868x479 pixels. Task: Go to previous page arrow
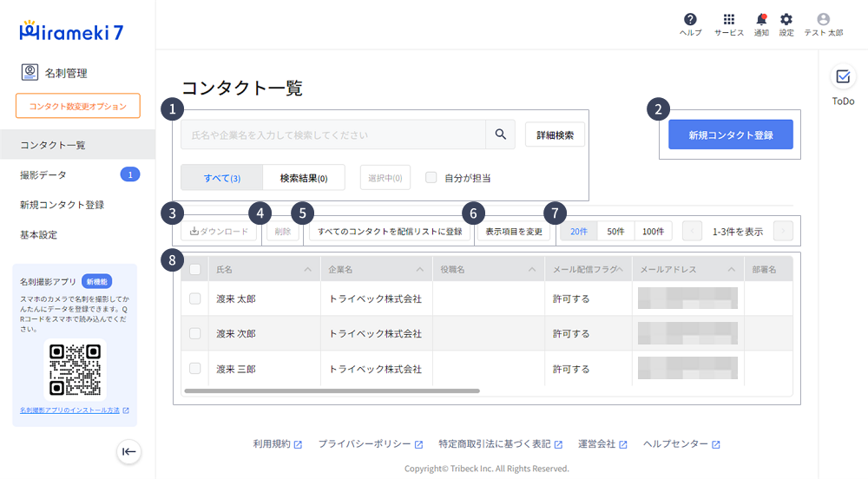click(692, 231)
